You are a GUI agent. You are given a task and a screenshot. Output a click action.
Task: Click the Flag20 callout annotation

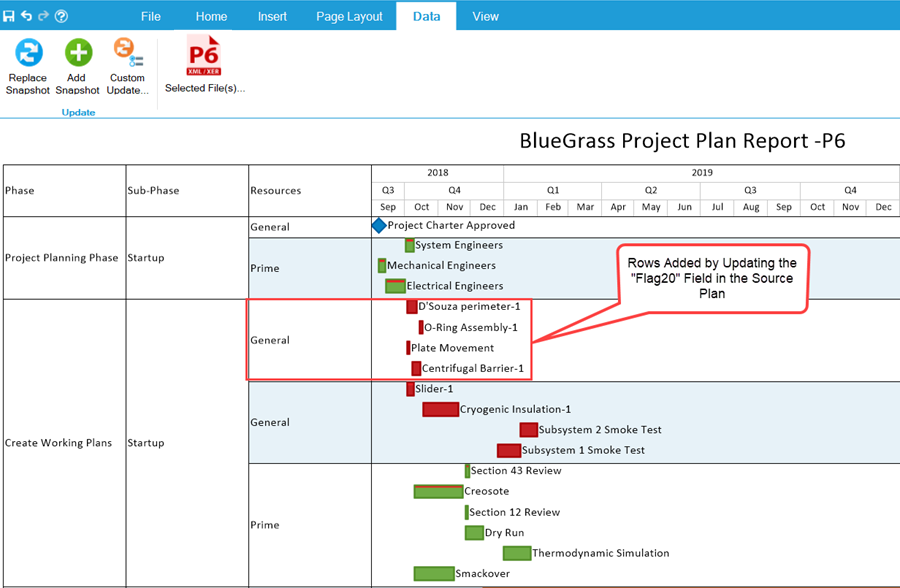click(712, 273)
